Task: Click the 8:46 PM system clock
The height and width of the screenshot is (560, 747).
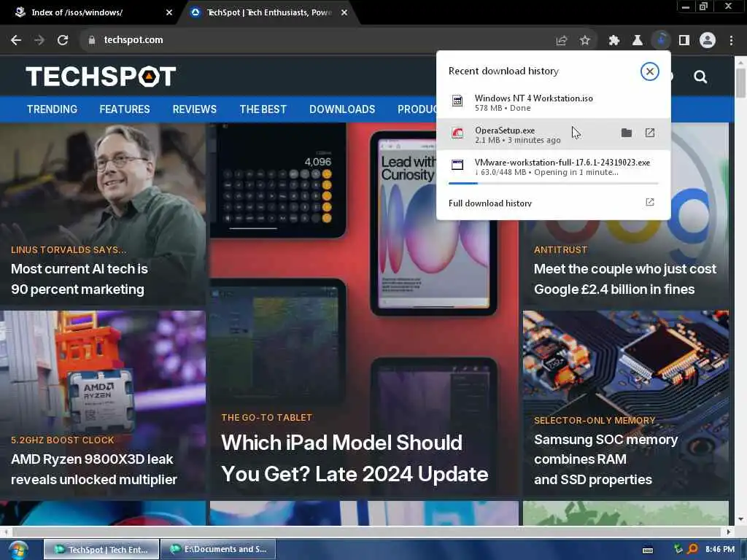Action: pyautogui.click(x=720, y=550)
